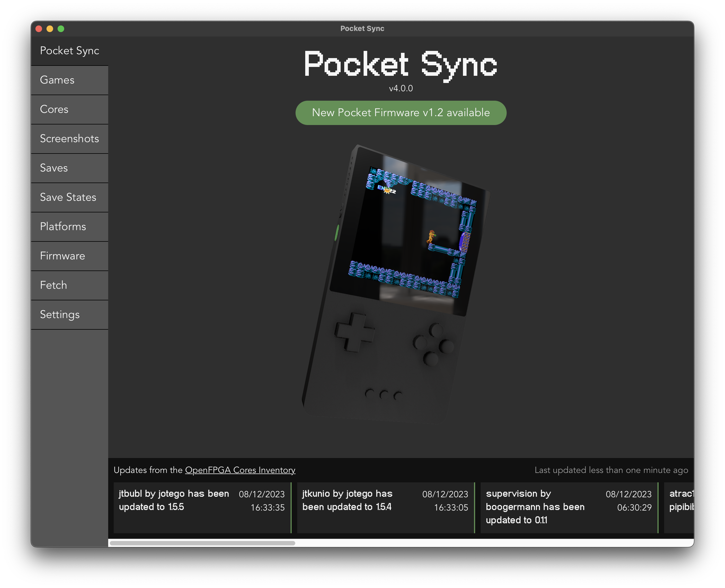Click the horizontal scrollbar under updates
The image size is (725, 588).
tap(202, 543)
